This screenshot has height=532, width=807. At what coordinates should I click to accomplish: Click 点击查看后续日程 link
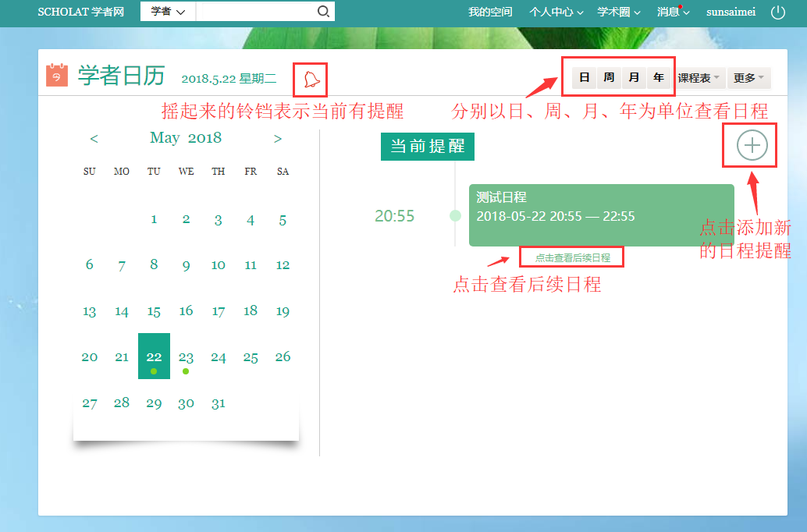click(x=573, y=257)
